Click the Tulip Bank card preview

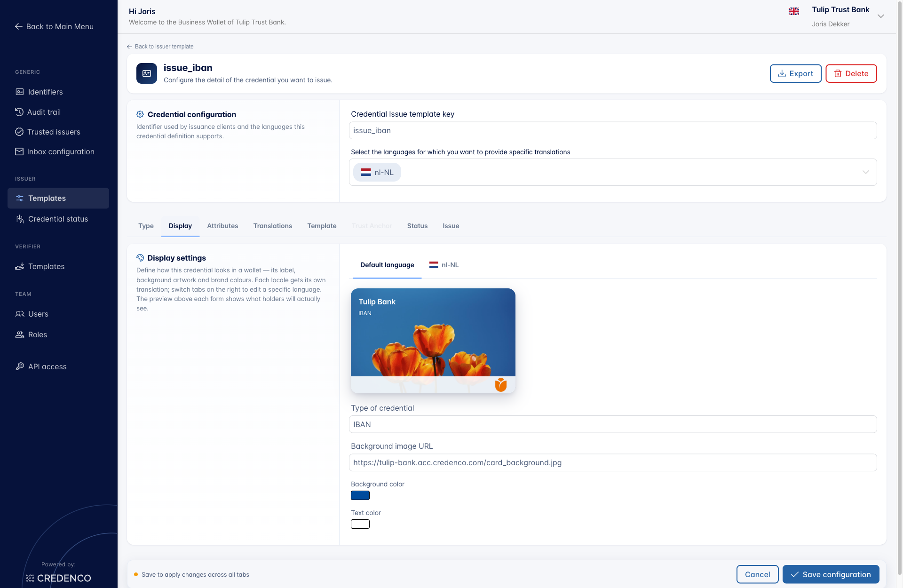click(x=433, y=341)
